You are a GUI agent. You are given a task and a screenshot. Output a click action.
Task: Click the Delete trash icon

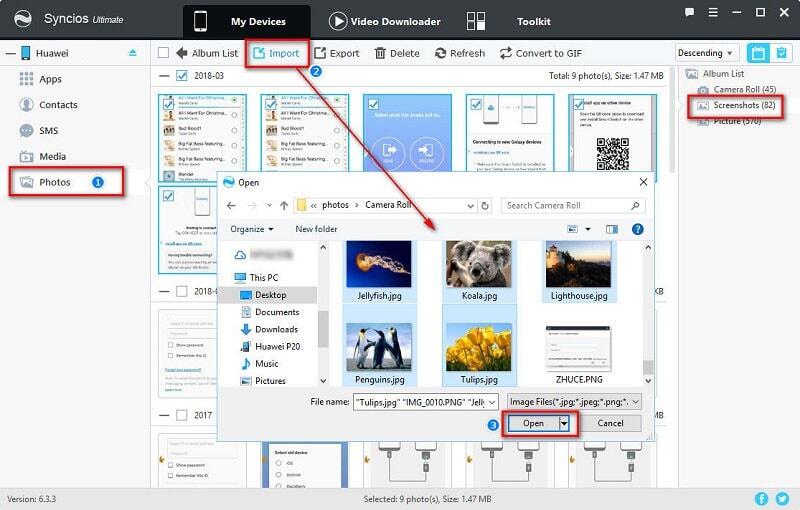[381, 53]
